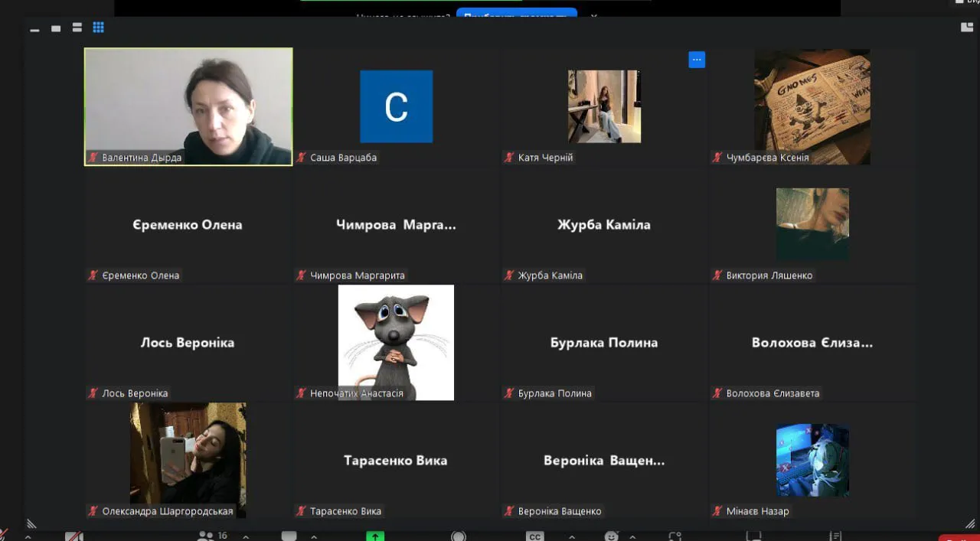
Task: Toggle the camera video button
Action: (73, 536)
